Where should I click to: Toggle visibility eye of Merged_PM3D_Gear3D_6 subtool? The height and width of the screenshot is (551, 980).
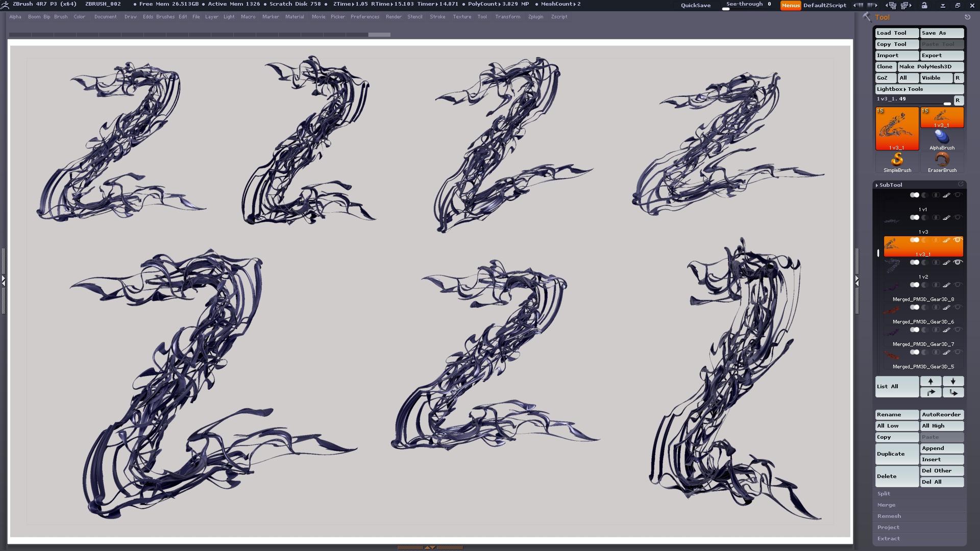click(x=958, y=307)
